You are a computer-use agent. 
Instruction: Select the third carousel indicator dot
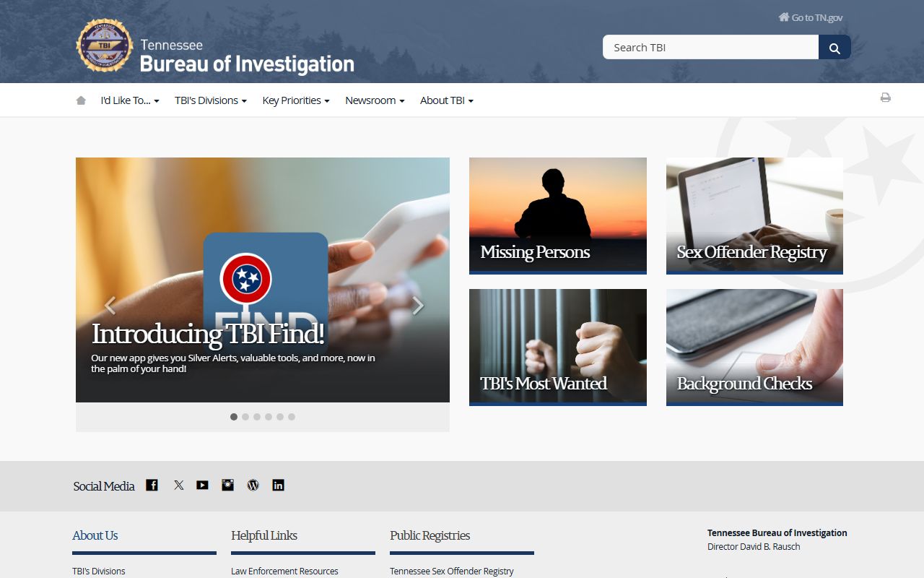[257, 417]
